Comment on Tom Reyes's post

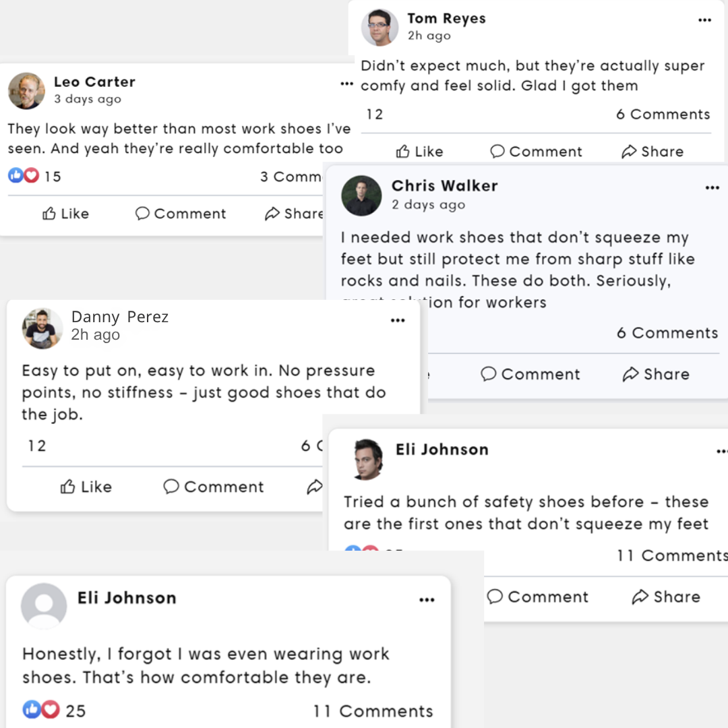tap(536, 152)
